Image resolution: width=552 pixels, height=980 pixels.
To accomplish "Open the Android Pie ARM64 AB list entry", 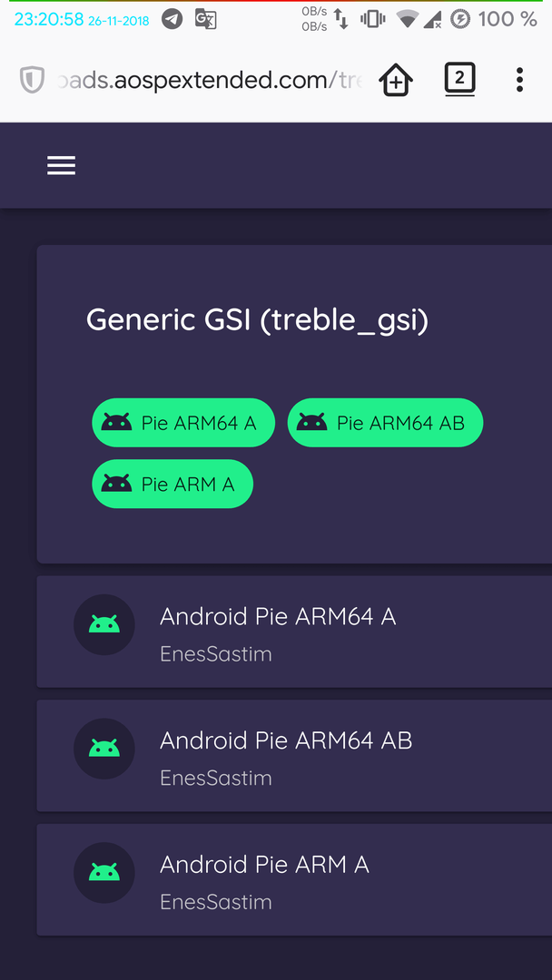I will click(294, 756).
